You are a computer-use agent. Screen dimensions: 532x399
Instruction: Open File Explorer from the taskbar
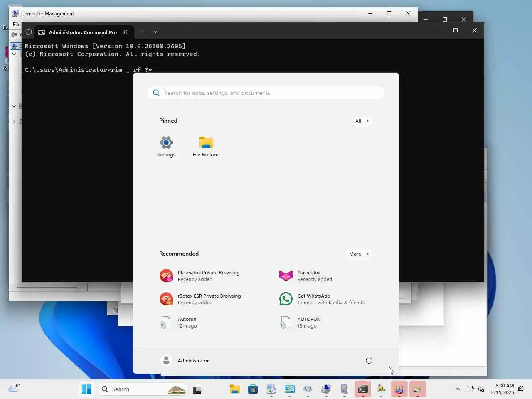tap(235, 389)
